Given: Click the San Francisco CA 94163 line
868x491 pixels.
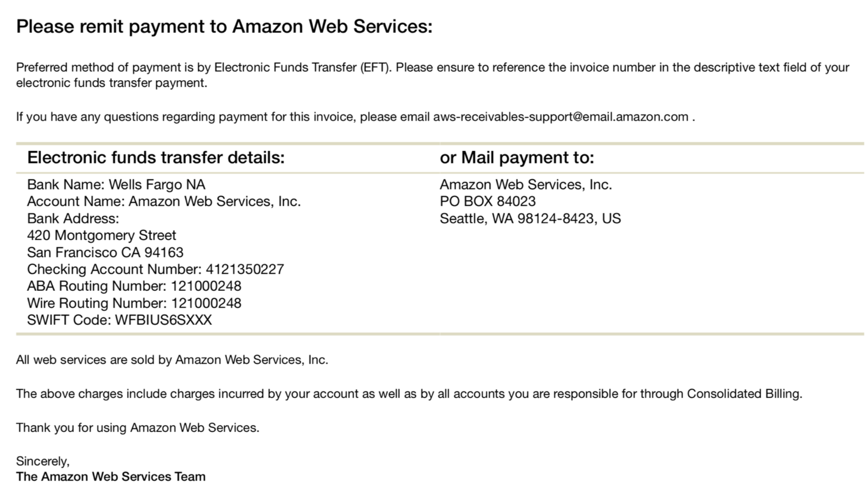Looking at the screenshot, I should click(105, 252).
